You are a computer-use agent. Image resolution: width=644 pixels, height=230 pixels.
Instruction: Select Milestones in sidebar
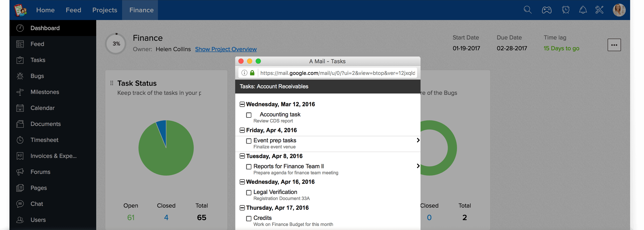(x=45, y=92)
